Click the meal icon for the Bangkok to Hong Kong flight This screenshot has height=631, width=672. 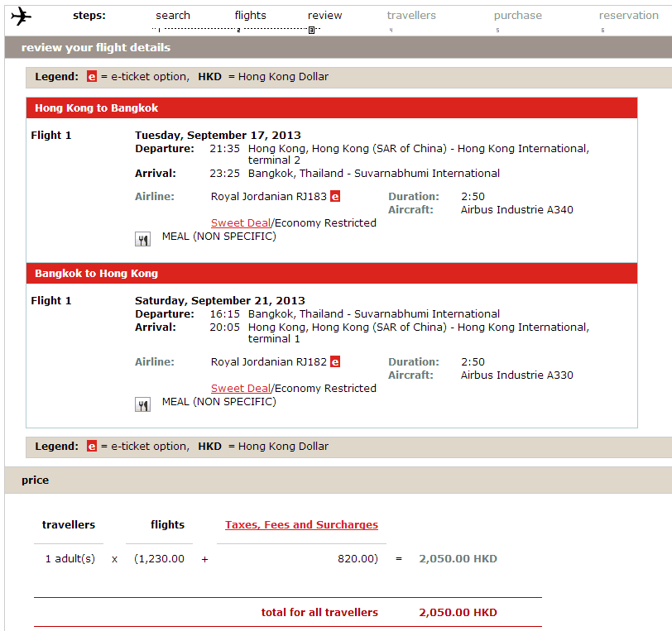tap(142, 404)
